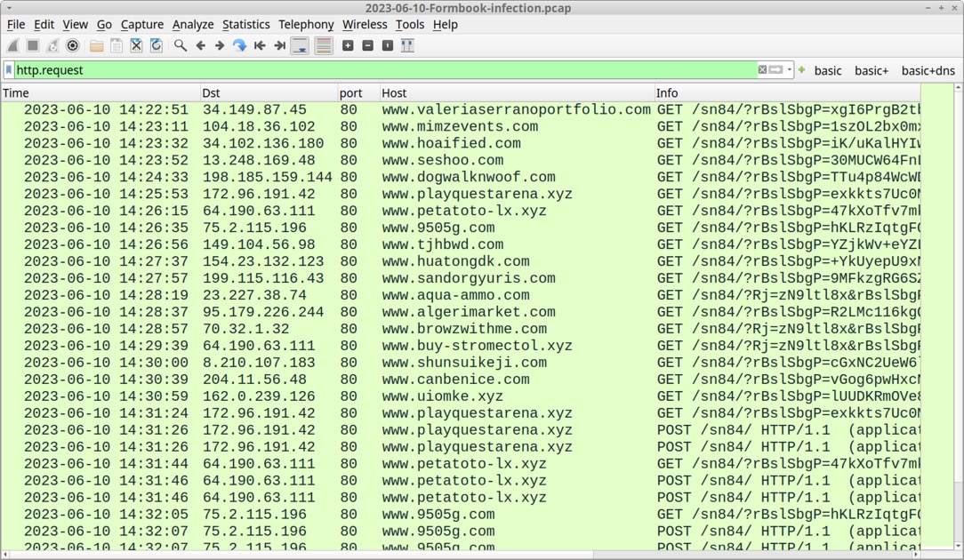The image size is (964, 560).
Task: Click into the http.request filter field
Action: click(384, 70)
